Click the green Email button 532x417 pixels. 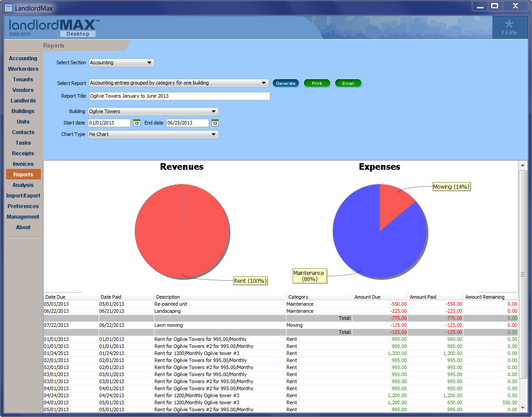[348, 83]
